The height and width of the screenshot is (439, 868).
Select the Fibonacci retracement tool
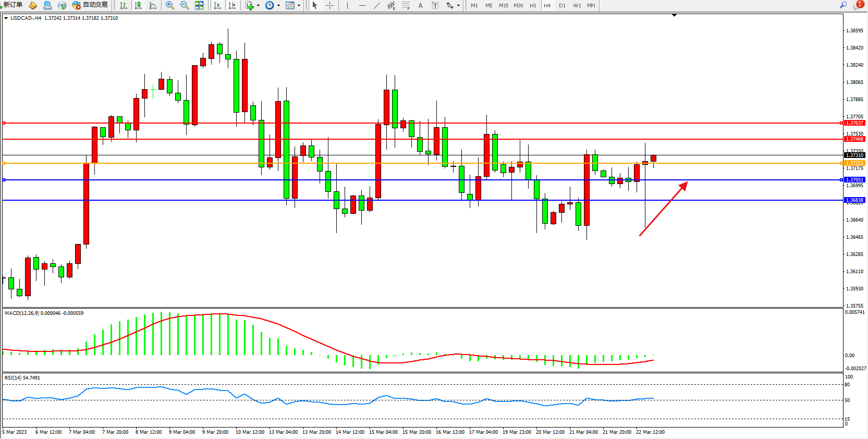pos(406,5)
